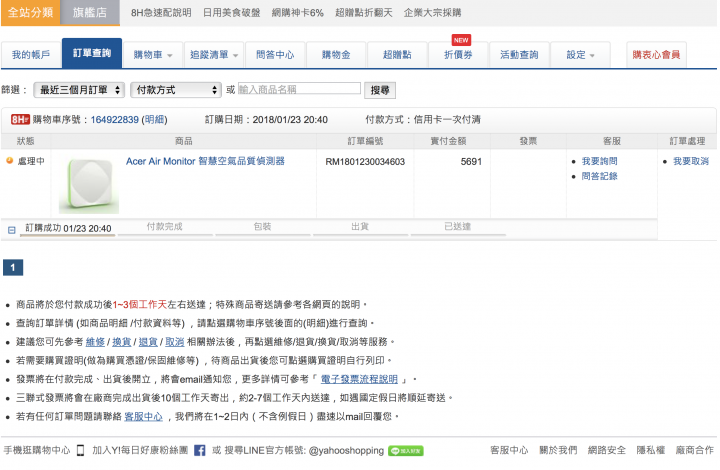Open the 維修 policy link

(x=95, y=342)
